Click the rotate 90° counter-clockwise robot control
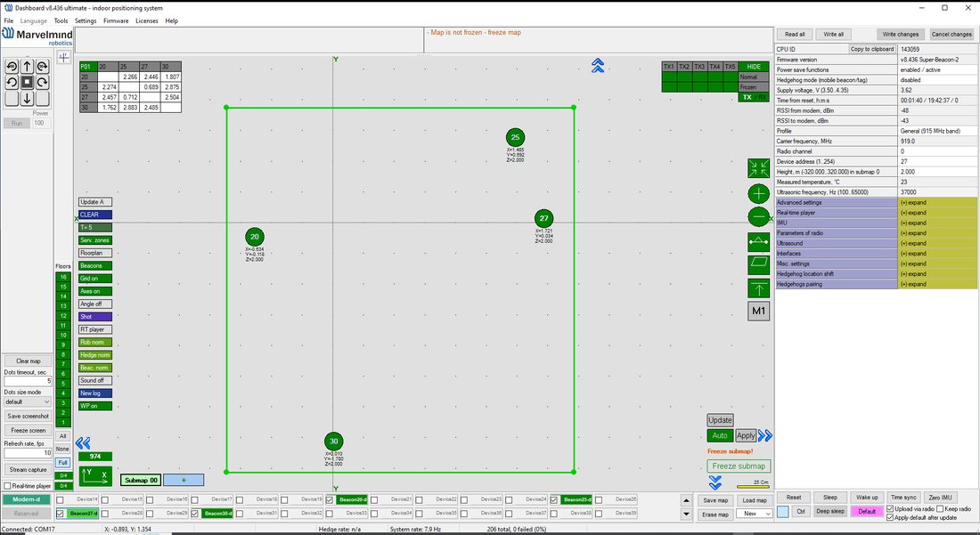 coord(12,66)
